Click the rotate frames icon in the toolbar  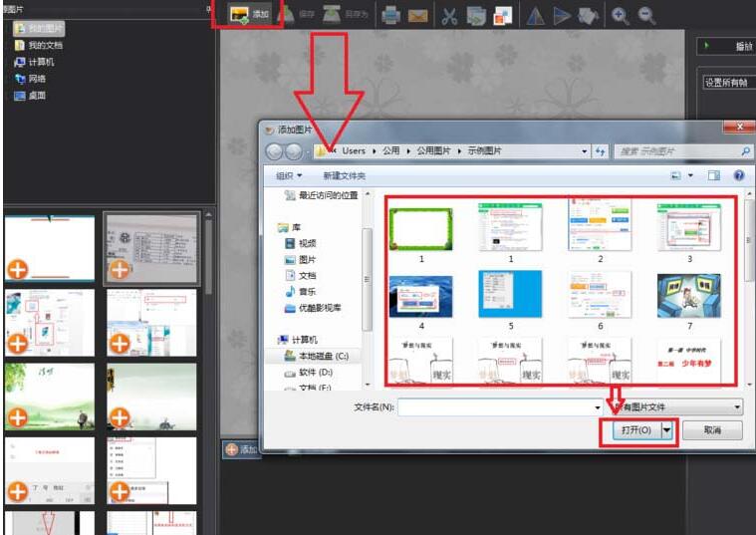588,16
